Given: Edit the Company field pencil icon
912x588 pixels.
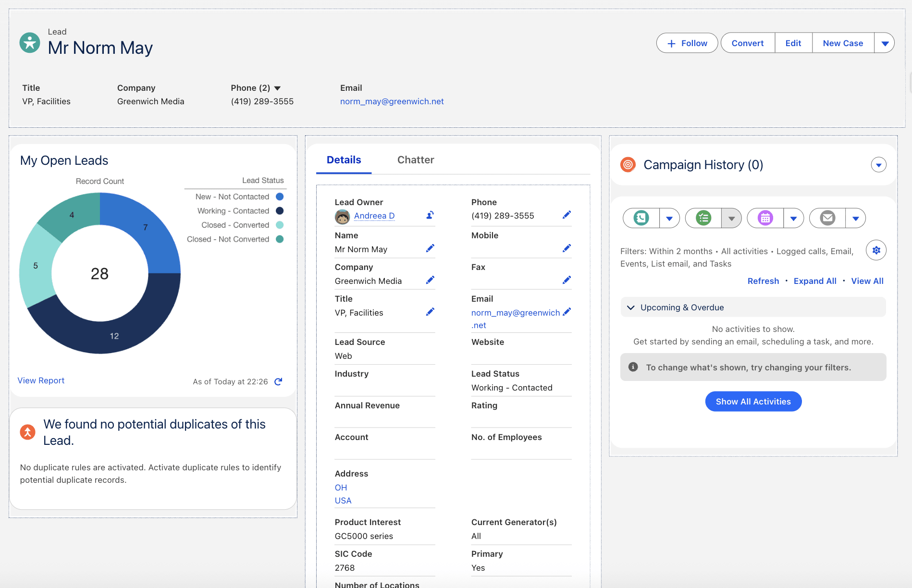Looking at the screenshot, I should [x=430, y=280].
